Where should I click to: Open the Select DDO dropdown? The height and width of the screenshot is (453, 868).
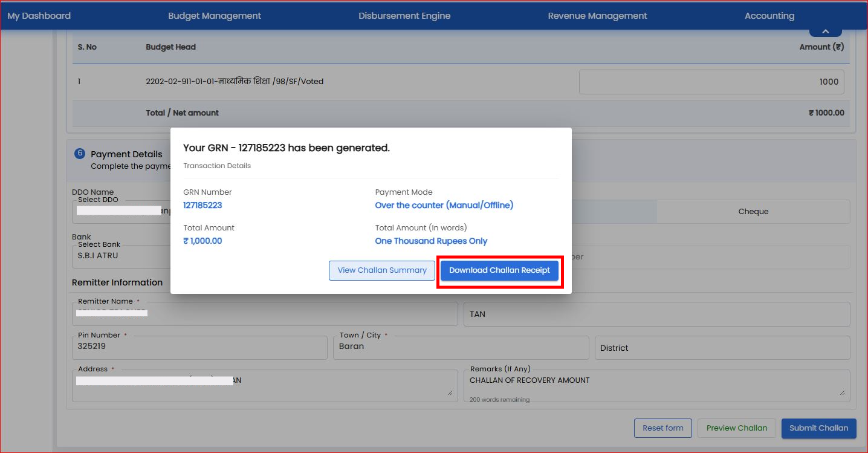pyautogui.click(x=121, y=211)
